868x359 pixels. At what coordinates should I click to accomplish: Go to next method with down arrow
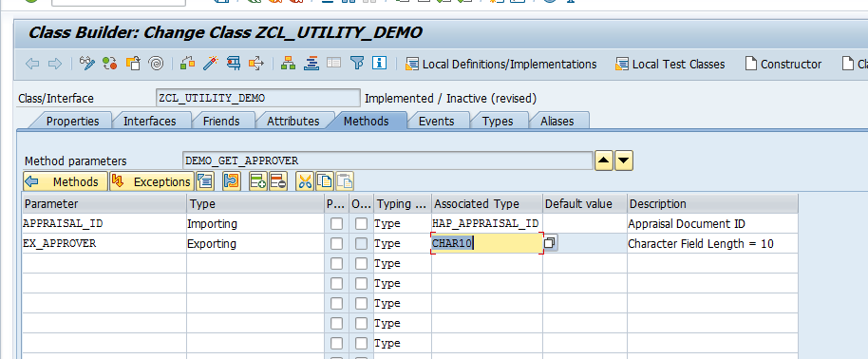pos(624,161)
